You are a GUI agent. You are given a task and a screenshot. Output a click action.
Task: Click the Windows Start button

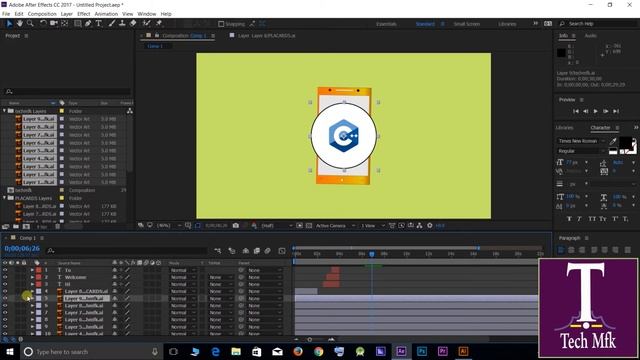coord(10,351)
